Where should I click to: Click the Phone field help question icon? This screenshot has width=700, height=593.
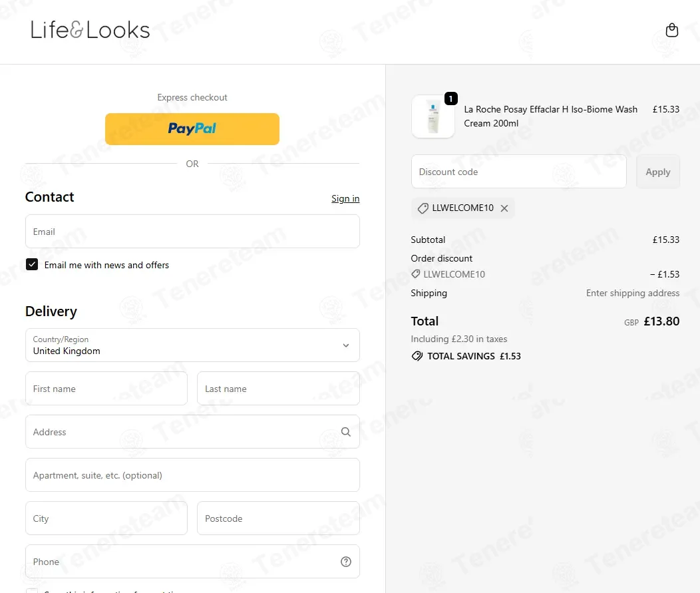[345, 562]
